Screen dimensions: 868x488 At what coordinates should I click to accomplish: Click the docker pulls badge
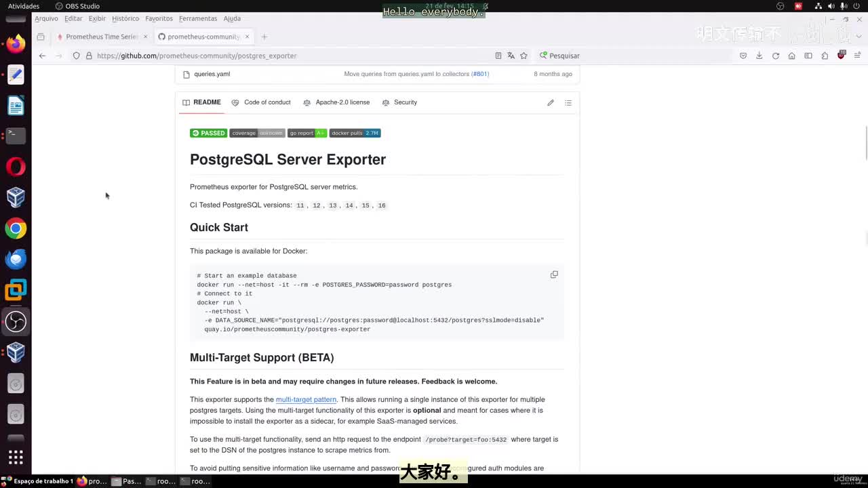coord(355,133)
